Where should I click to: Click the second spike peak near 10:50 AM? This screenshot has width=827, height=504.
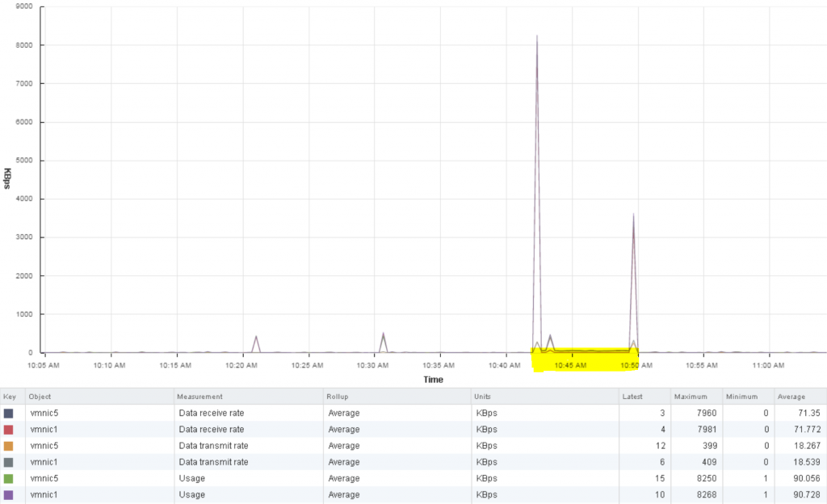pos(633,214)
